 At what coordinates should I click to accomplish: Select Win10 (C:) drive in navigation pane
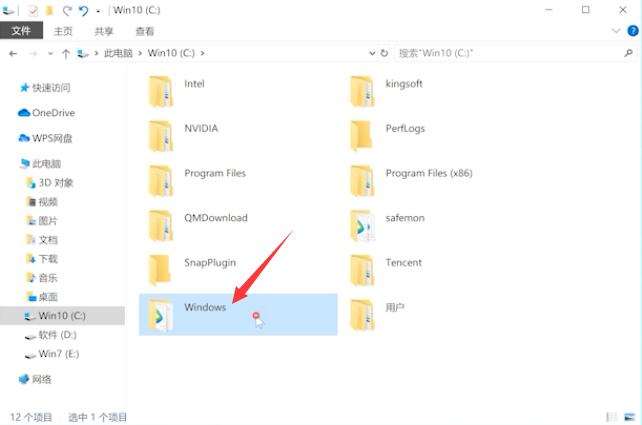[x=62, y=316]
